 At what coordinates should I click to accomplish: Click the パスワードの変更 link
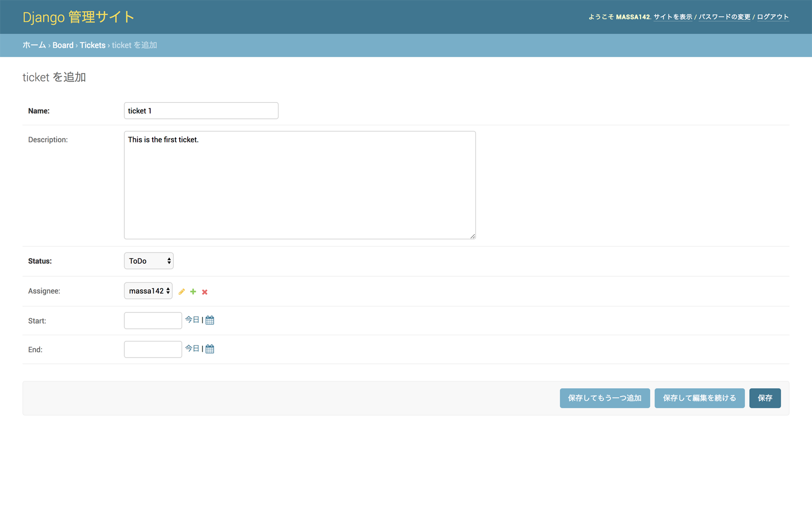[x=725, y=17]
